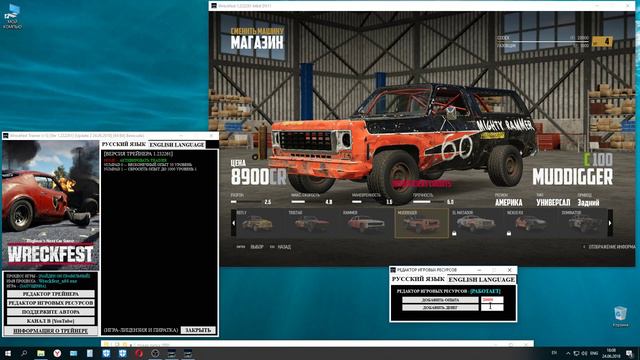Screen dimensions: 640x360
Task: Click the player level badge showing 4
Action: 602,41
